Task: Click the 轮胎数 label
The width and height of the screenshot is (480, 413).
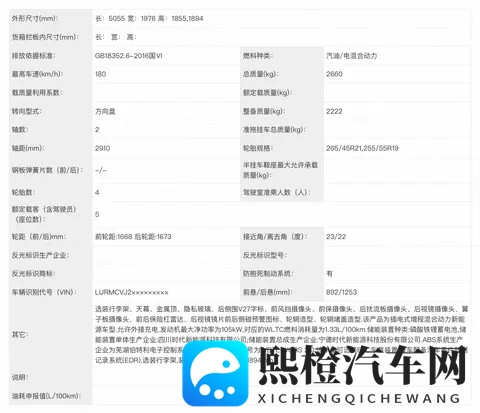Action: [x=23, y=192]
